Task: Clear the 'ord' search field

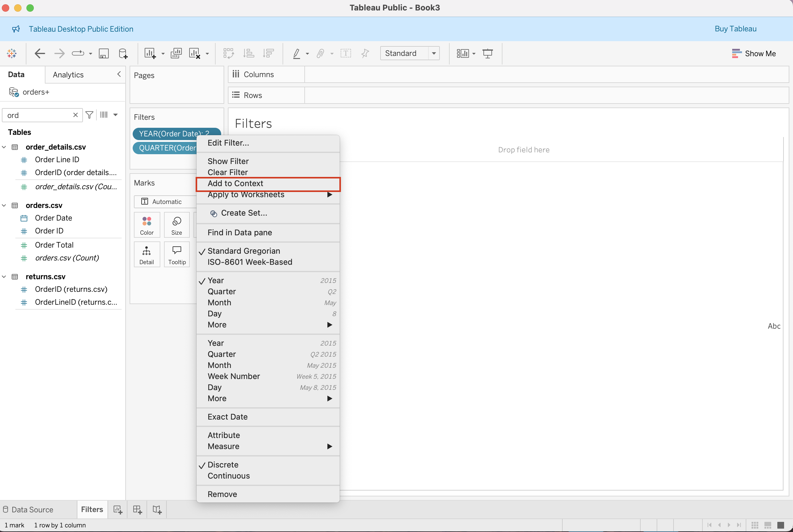Action: [75, 115]
